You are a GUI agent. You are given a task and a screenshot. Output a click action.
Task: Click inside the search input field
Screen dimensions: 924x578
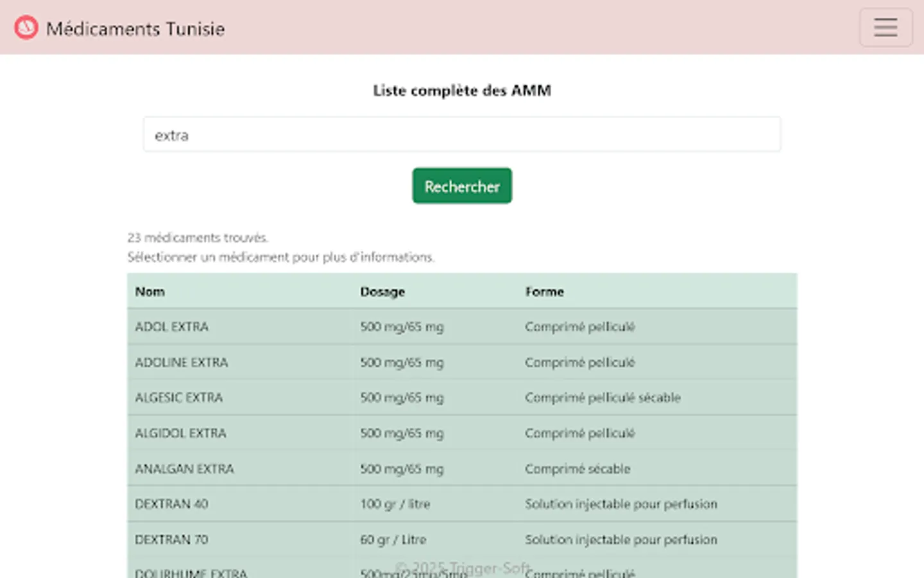462,134
